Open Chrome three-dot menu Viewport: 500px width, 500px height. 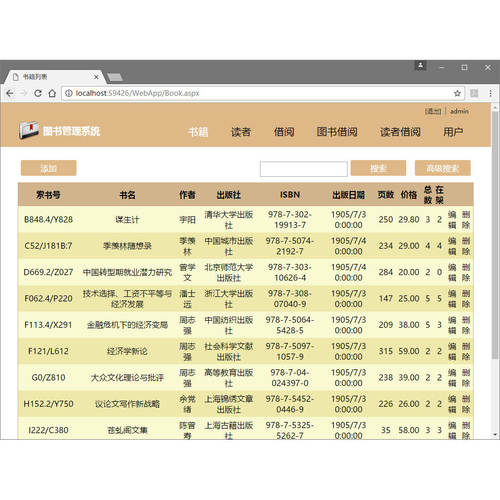(x=490, y=93)
